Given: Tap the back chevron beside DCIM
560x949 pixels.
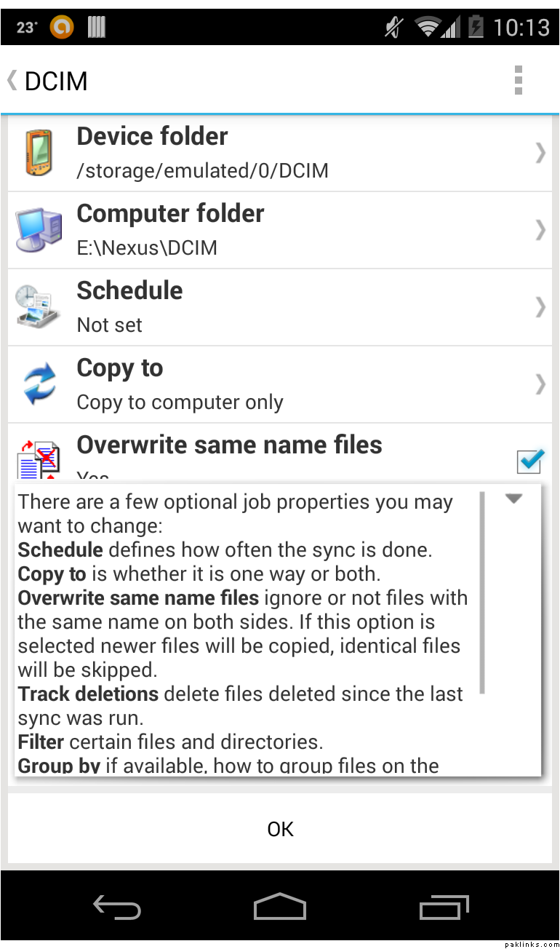Looking at the screenshot, I should pos(12,80).
